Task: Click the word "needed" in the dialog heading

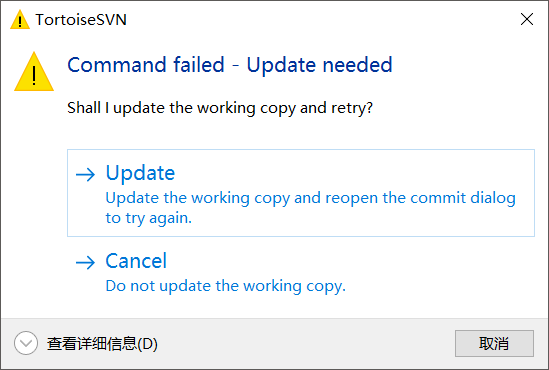Action: [357, 65]
